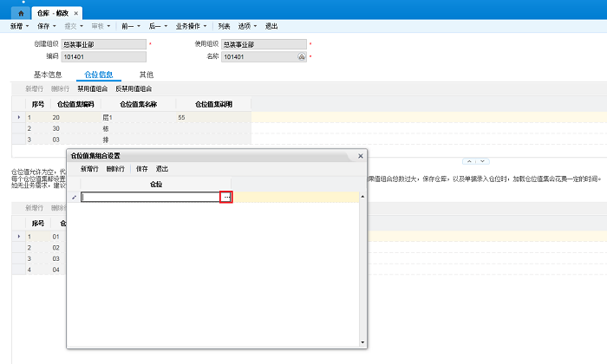
Task: Click the expand-down arrow on panel splitter
Action: pos(484,161)
